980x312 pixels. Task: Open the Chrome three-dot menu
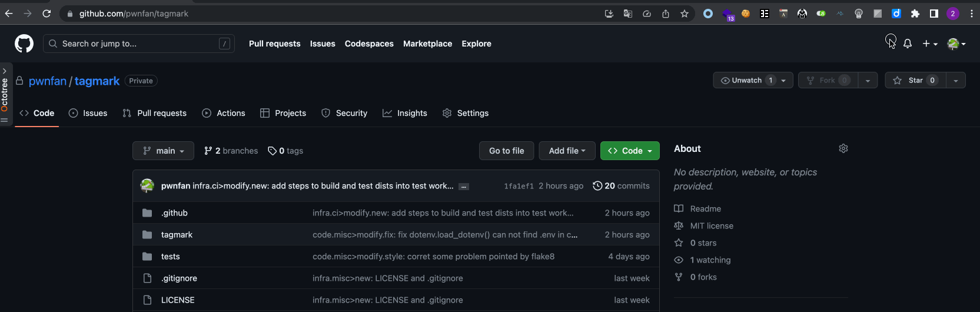tap(972, 14)
